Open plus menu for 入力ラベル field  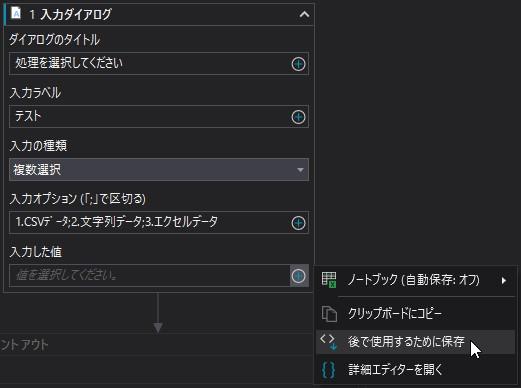point(298,117)
